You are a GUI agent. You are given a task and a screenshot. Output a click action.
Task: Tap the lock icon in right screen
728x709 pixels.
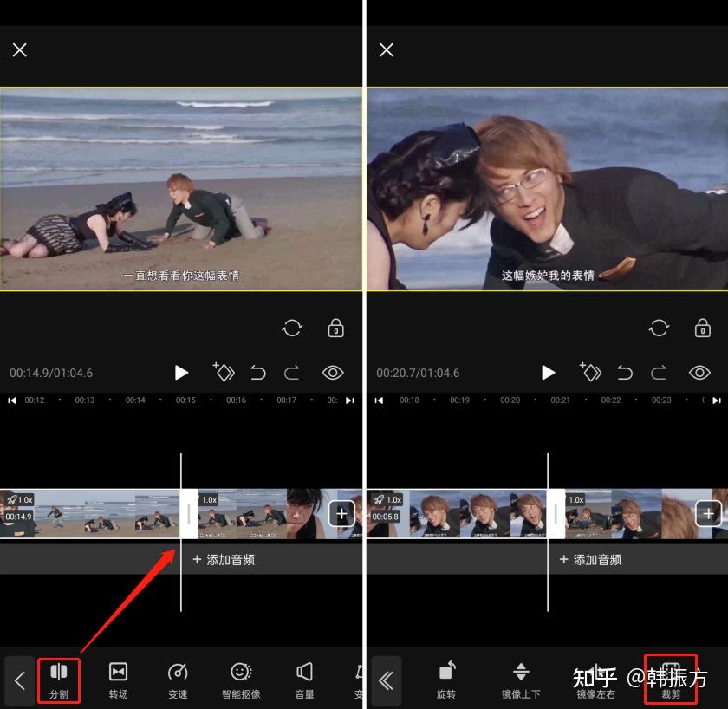[703, 328]
